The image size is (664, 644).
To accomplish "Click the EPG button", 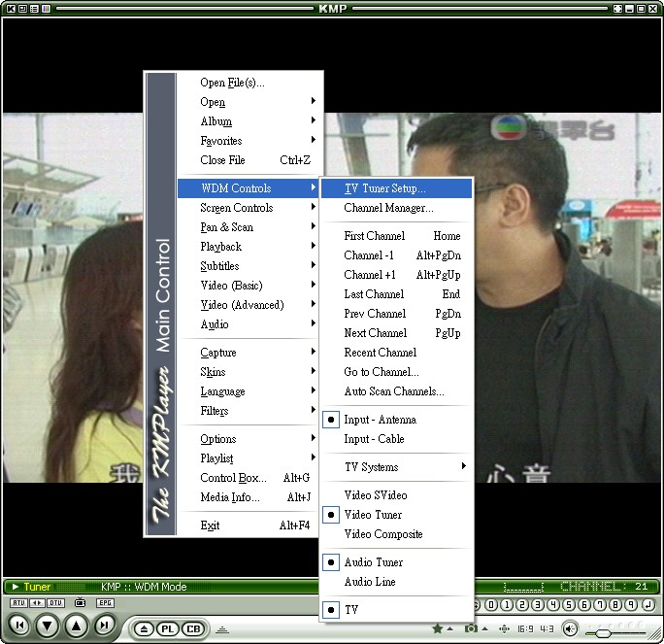I will pos(105,603).
